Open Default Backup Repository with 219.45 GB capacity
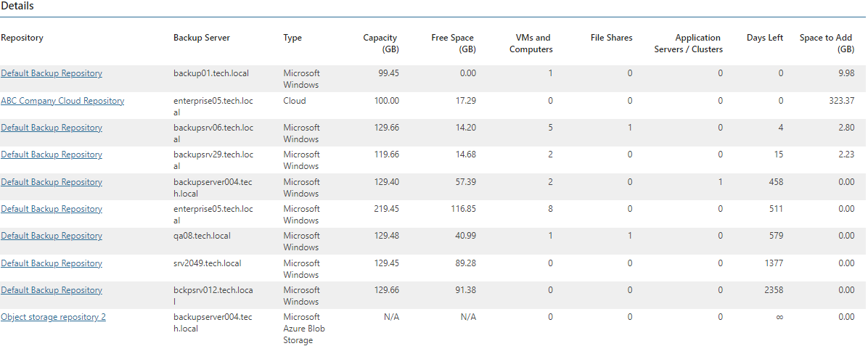 coord(52,209)
